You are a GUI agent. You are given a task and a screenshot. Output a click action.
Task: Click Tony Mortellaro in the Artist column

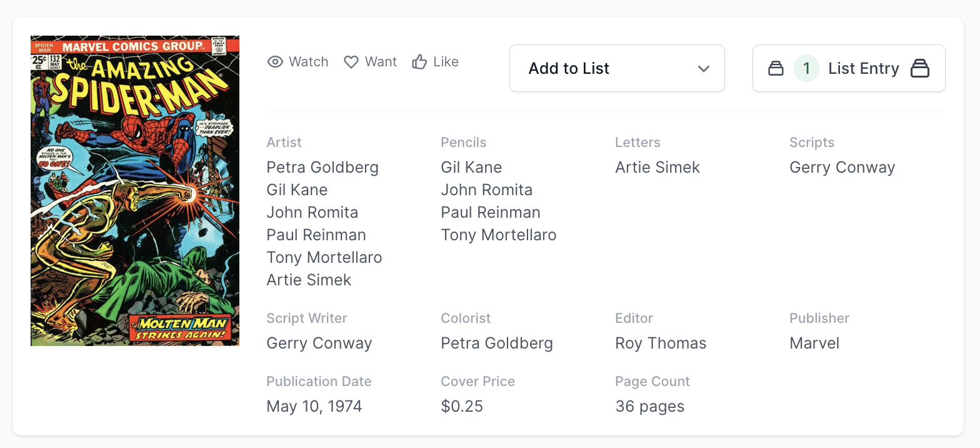(x=324, y=258)
